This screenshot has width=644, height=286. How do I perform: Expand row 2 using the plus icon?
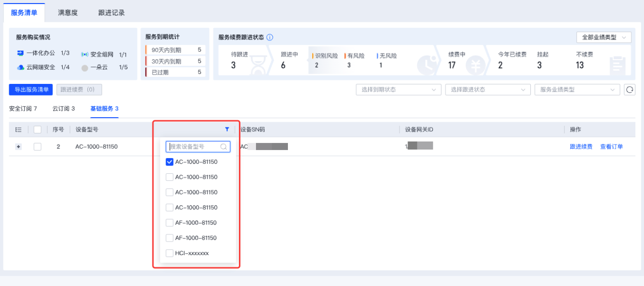[x=19, y=147]
